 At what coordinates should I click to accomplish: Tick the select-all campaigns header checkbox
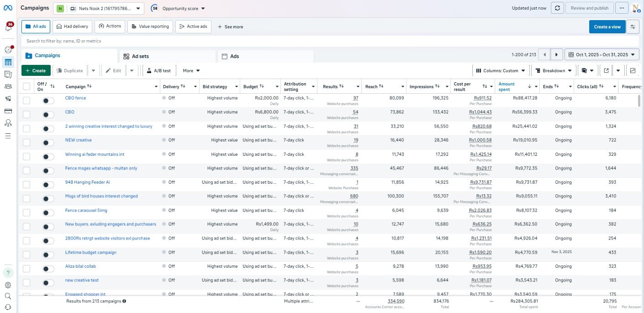click(x=26, y=86)
